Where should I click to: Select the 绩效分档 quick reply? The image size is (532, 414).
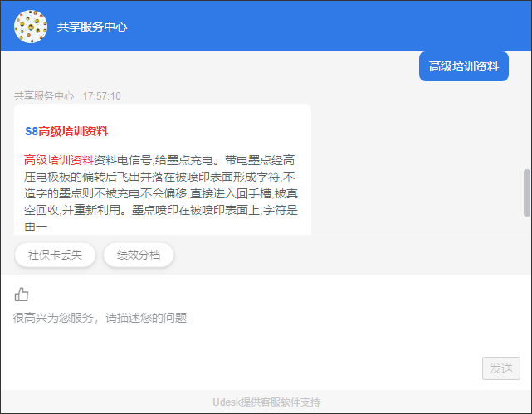point(139,255)
